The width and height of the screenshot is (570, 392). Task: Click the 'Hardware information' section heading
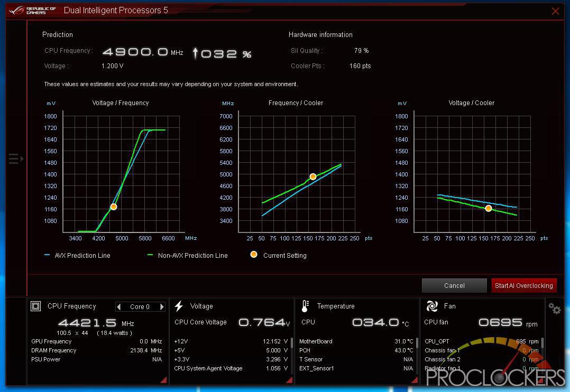(x=320, y=34)
